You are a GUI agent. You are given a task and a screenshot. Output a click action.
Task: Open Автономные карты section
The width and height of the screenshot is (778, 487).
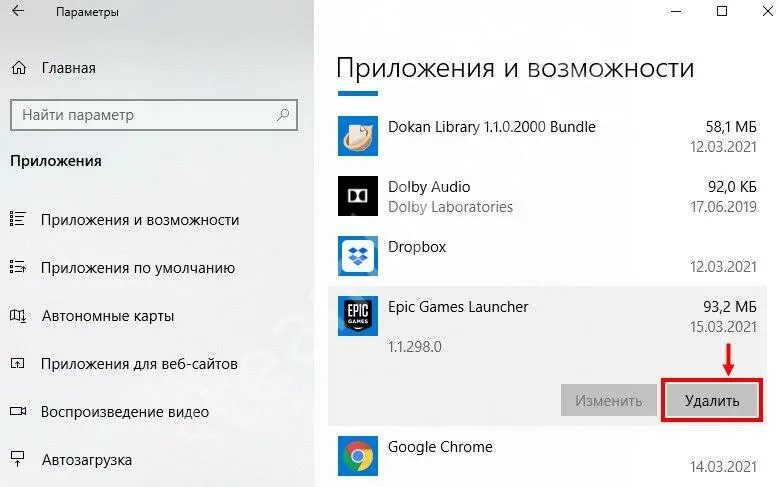click(108, 316)
